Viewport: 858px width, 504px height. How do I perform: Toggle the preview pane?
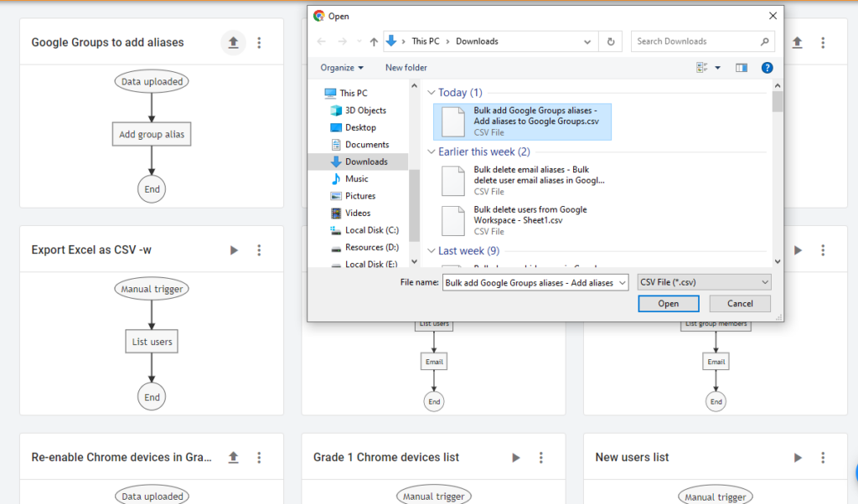[741, 68]
